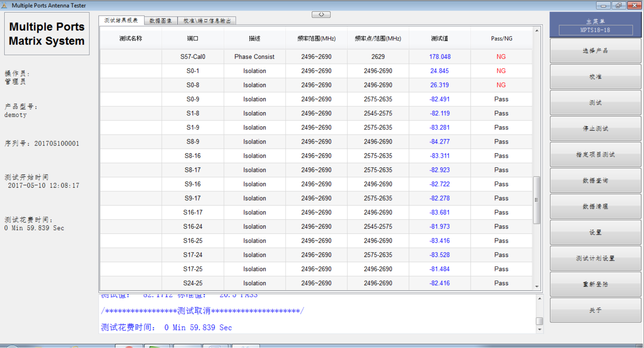
Task: Click log pane scroll down arrow
Action: click(539, 329)
